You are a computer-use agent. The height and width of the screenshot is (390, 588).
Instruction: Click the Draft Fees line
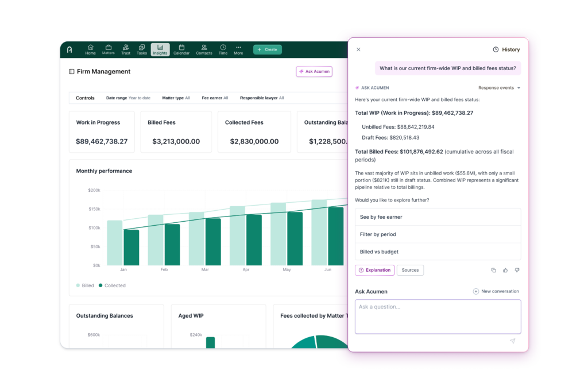[390, 138]
